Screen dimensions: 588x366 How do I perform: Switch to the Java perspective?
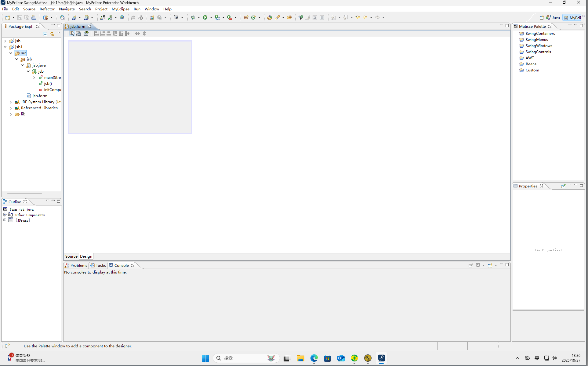point(553,18)
